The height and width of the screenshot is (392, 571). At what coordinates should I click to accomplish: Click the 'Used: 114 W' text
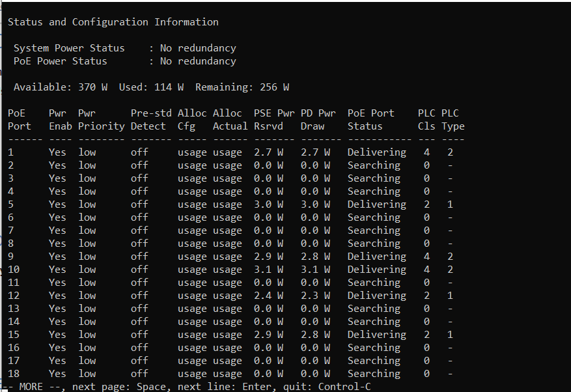tap(151, 87)
